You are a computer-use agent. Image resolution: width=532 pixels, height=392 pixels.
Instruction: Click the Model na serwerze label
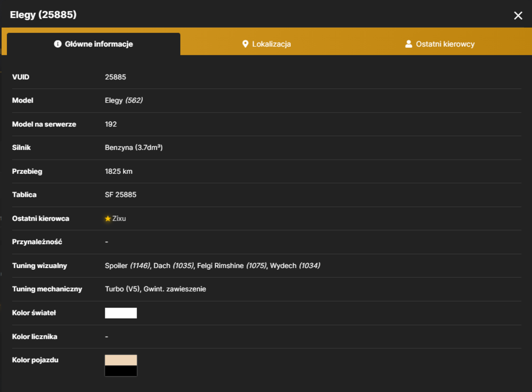click(44, 124)
